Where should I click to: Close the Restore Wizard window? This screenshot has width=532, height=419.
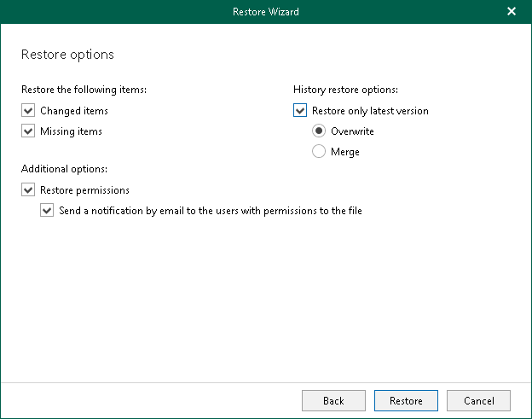tap(512, 12)
